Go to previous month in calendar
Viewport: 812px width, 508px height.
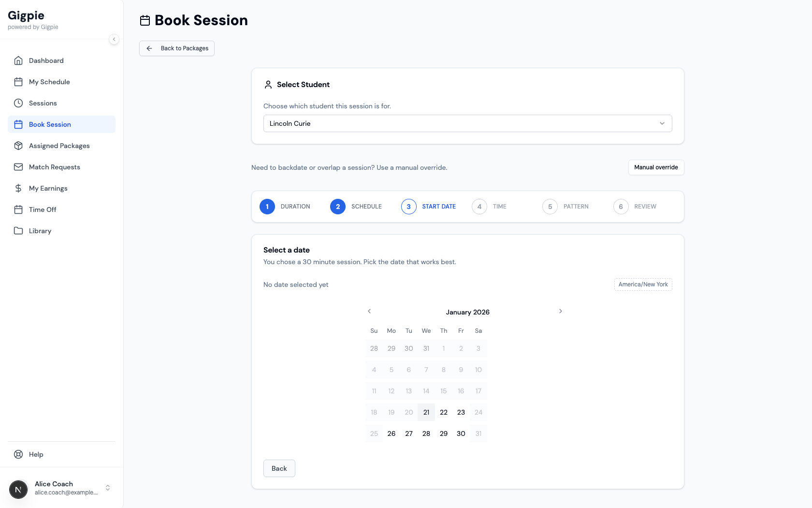pyautogui.click(x=369, y=311)
